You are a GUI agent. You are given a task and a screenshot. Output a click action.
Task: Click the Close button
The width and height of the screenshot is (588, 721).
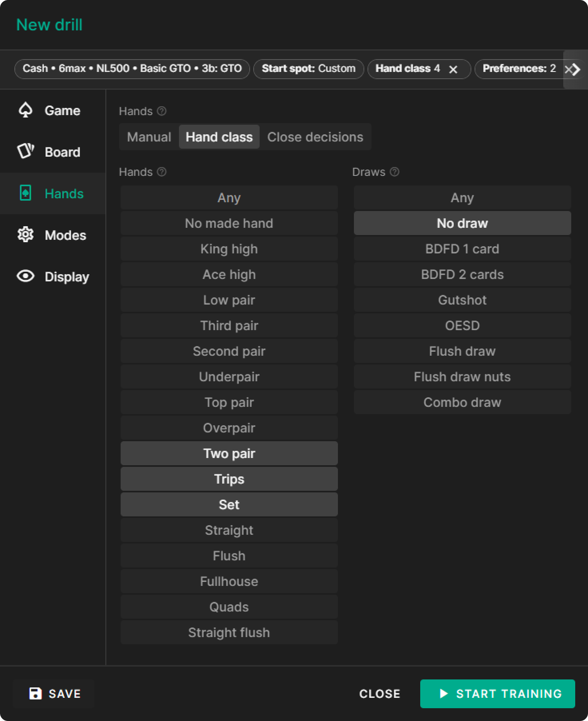pyautogui.click(x=379, y=694)
